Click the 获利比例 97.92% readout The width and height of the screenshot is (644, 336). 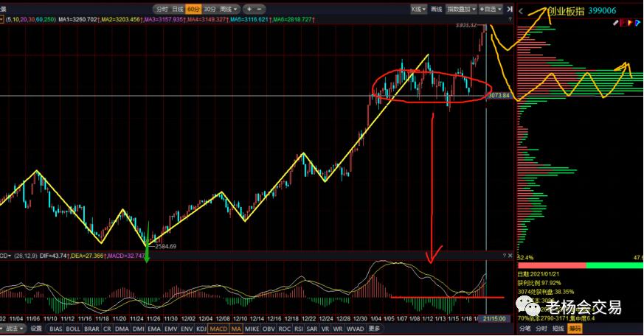click(x=539, y=283)
